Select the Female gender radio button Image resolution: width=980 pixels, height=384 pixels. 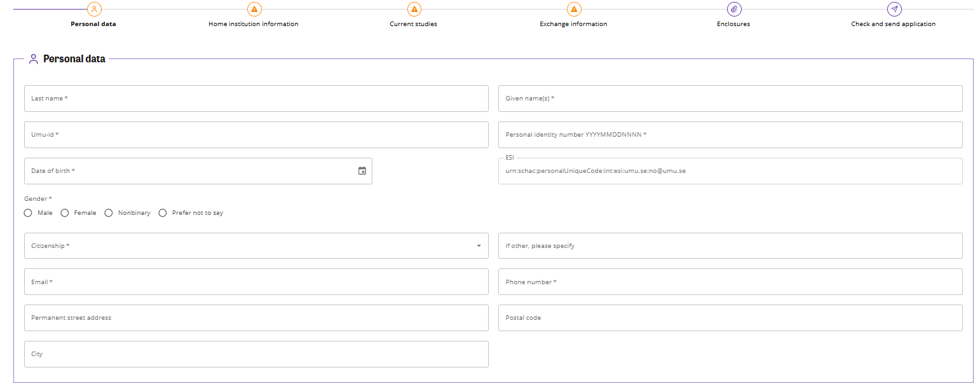tap(65, 213)
